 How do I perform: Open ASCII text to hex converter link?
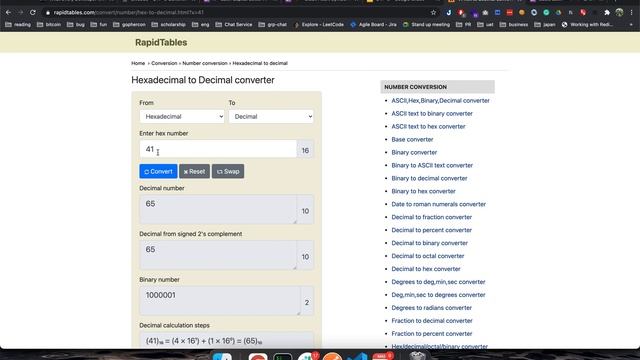[428, 127]
